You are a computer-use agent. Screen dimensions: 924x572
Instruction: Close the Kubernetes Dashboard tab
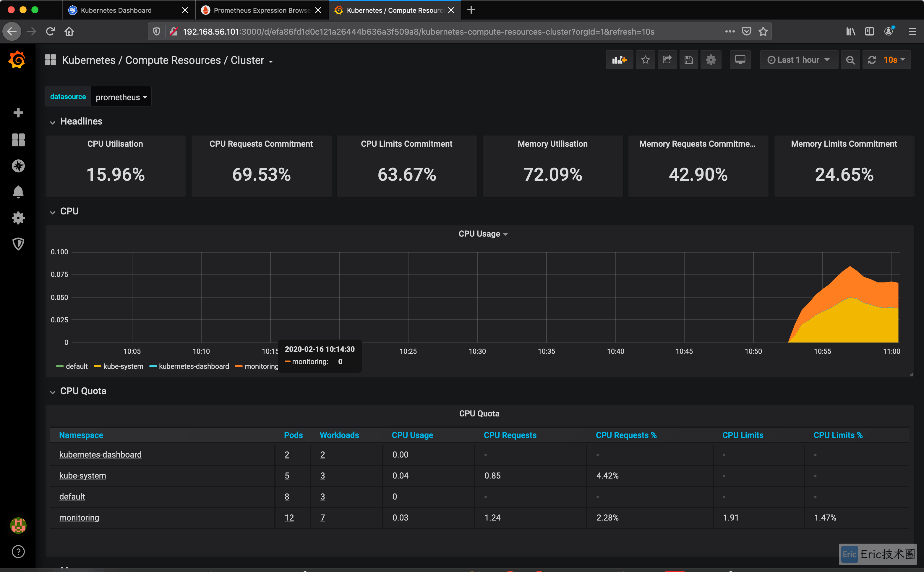[185, 10]
